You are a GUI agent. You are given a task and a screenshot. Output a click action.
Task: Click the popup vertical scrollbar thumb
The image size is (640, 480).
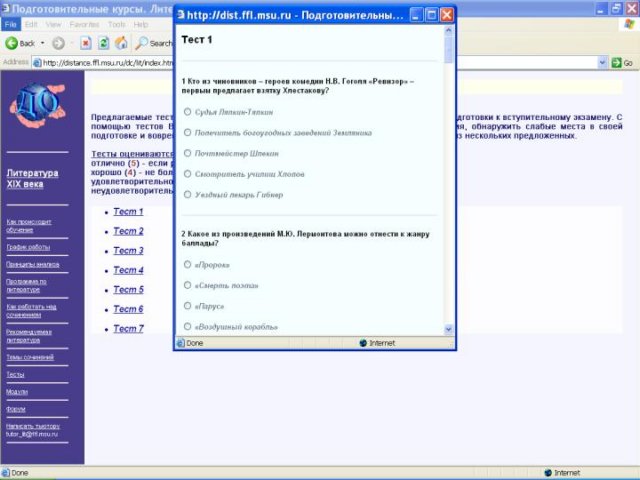point(449,49)
